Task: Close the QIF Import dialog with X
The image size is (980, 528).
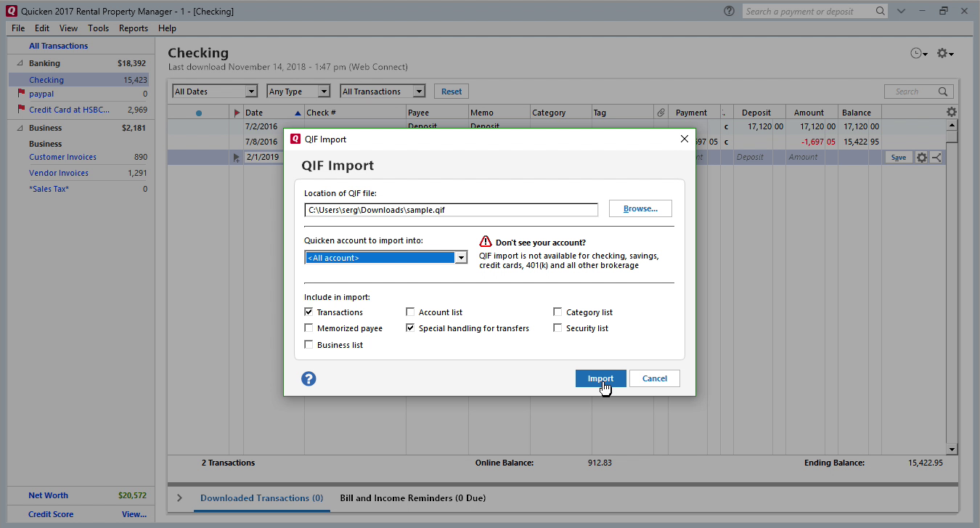Action: (x=684, y=139)
